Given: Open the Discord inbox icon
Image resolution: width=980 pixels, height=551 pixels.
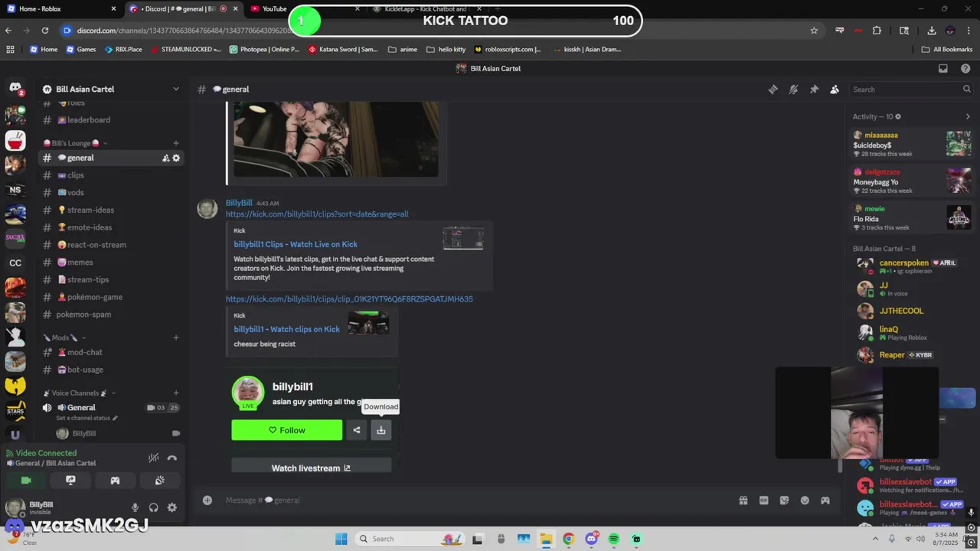Looking at the screenshot, I should pyautogui.click(x=943, y=68).
